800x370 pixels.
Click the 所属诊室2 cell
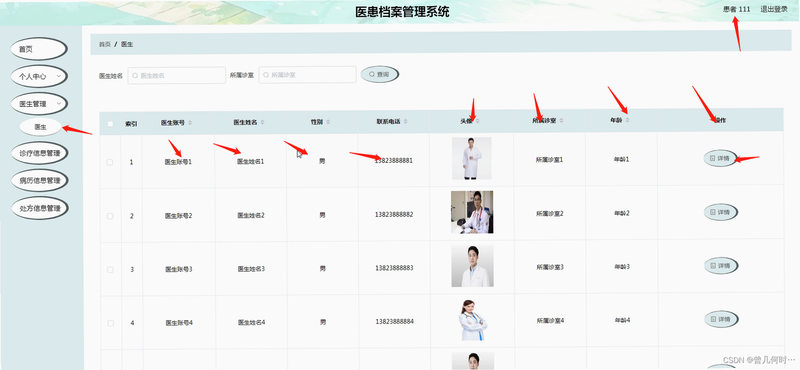click(x=549, y=213)
